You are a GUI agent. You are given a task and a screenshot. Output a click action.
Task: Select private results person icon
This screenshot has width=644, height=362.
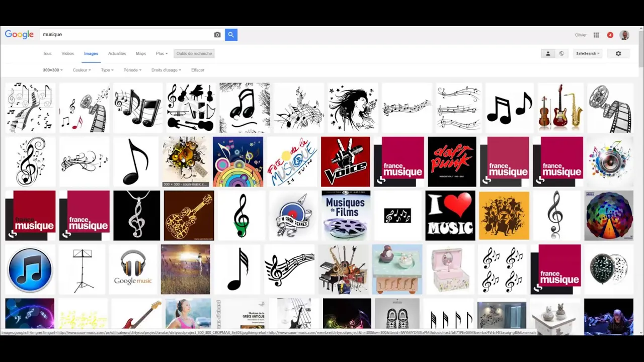[548, 53]
